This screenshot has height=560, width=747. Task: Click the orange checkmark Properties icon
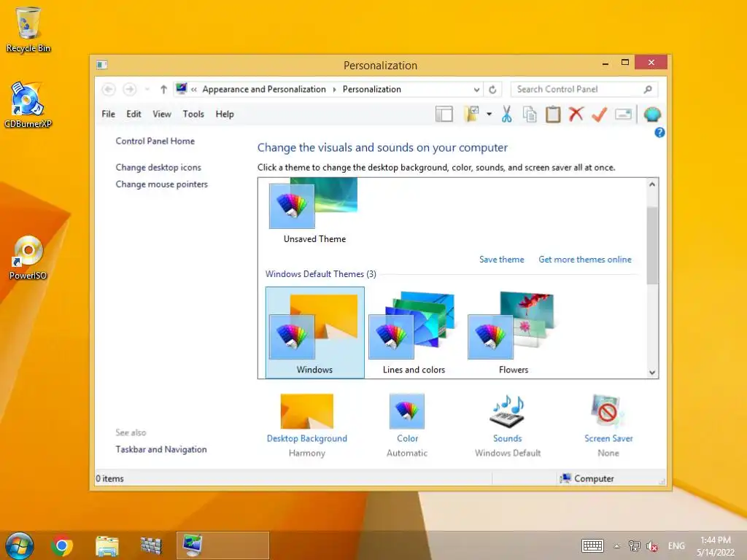point(600,114)
